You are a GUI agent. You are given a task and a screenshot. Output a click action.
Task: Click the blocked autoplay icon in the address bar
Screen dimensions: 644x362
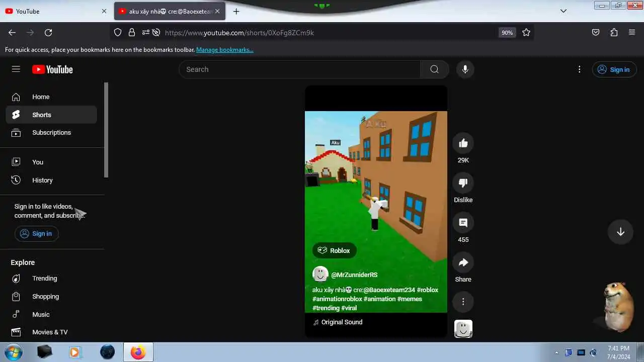point(156,33)
